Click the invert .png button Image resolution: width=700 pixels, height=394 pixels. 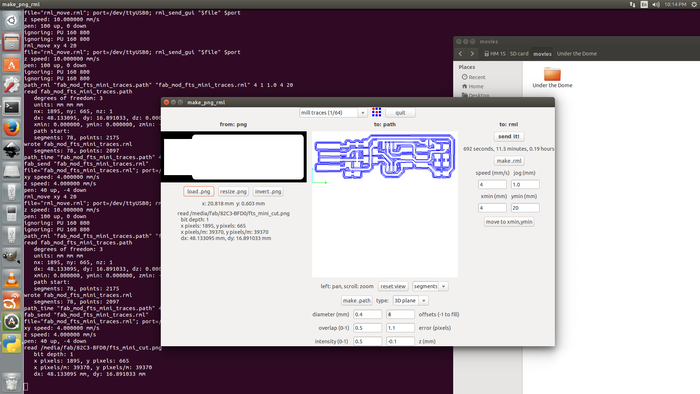coord(268,191)
